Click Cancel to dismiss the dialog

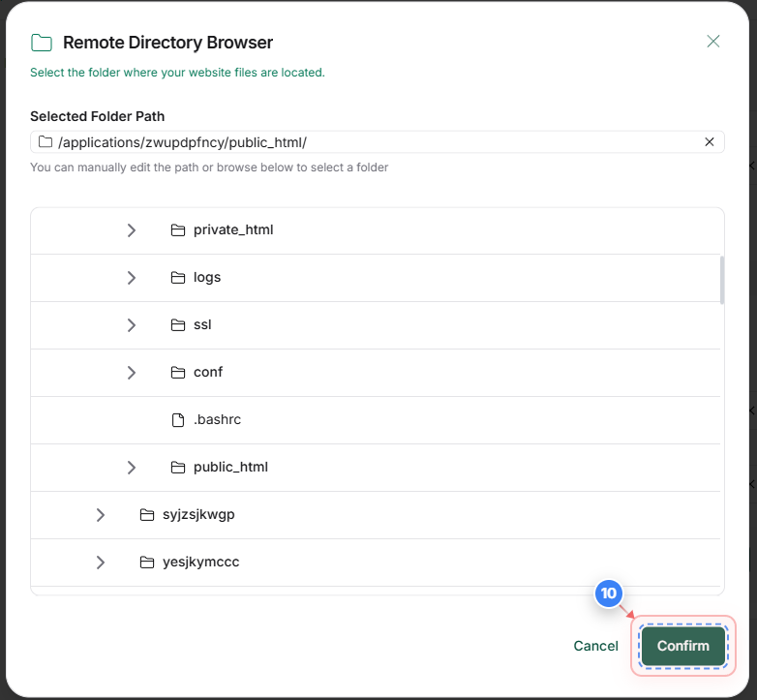click(x=595, y=646)
